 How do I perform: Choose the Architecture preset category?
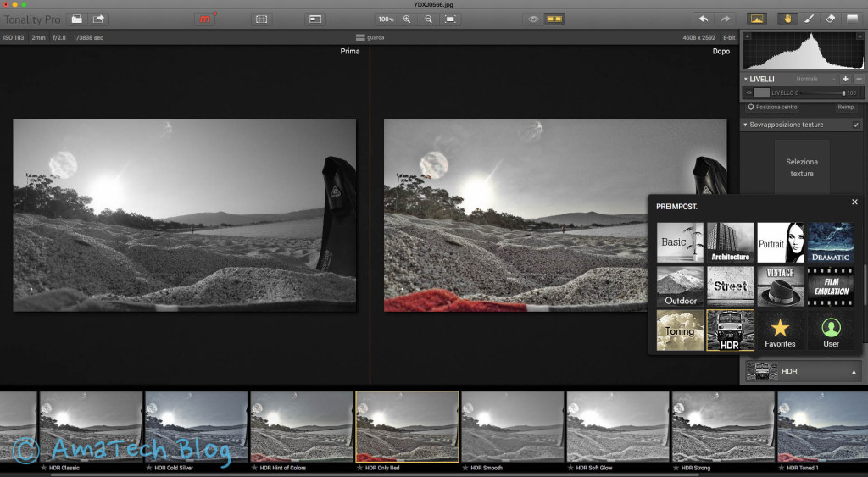730,241
